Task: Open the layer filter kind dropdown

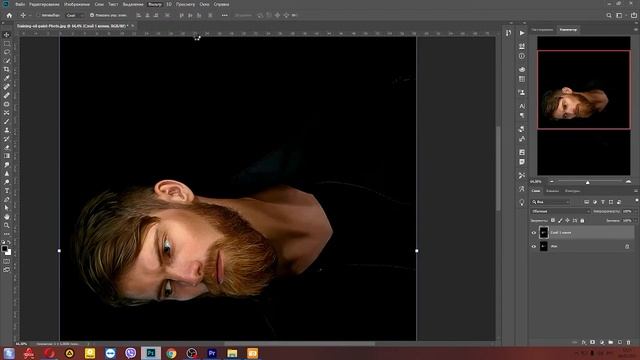Action: tap(551, 202)
